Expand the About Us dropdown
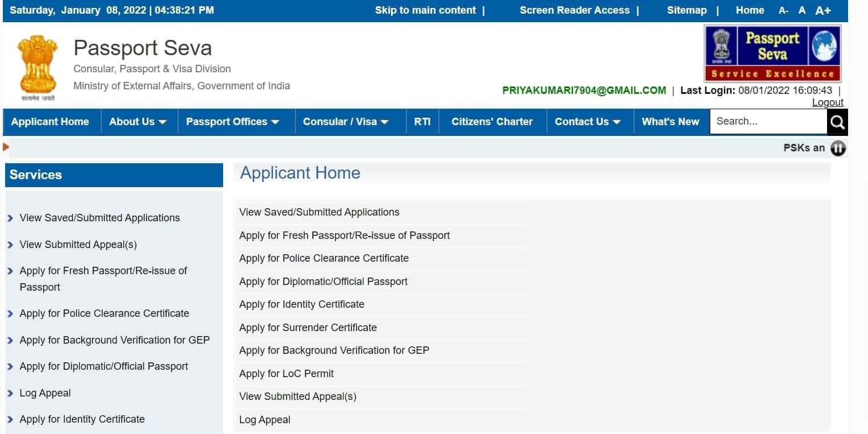The image size is (868, 434). 138,122
